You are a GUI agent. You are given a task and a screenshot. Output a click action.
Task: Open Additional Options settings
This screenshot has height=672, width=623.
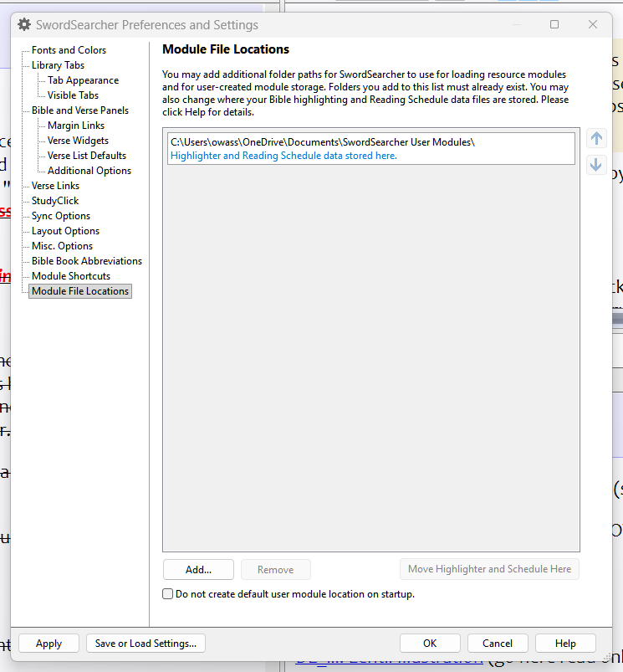tap(89, 171)
